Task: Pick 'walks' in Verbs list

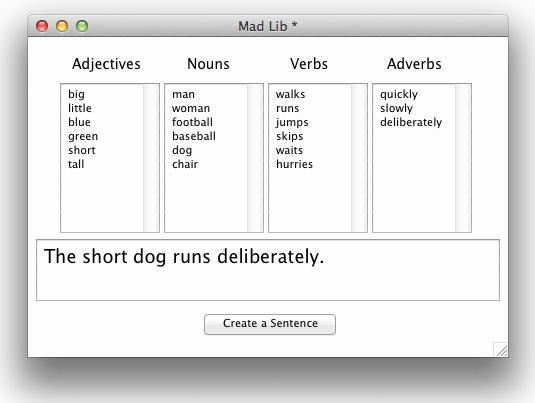Action: pos(290,94)
